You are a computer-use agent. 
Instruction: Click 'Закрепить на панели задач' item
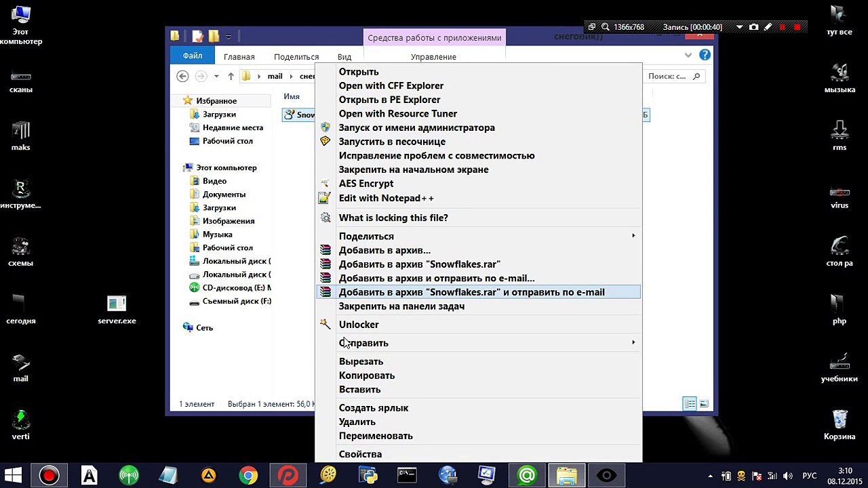point(479,306)
